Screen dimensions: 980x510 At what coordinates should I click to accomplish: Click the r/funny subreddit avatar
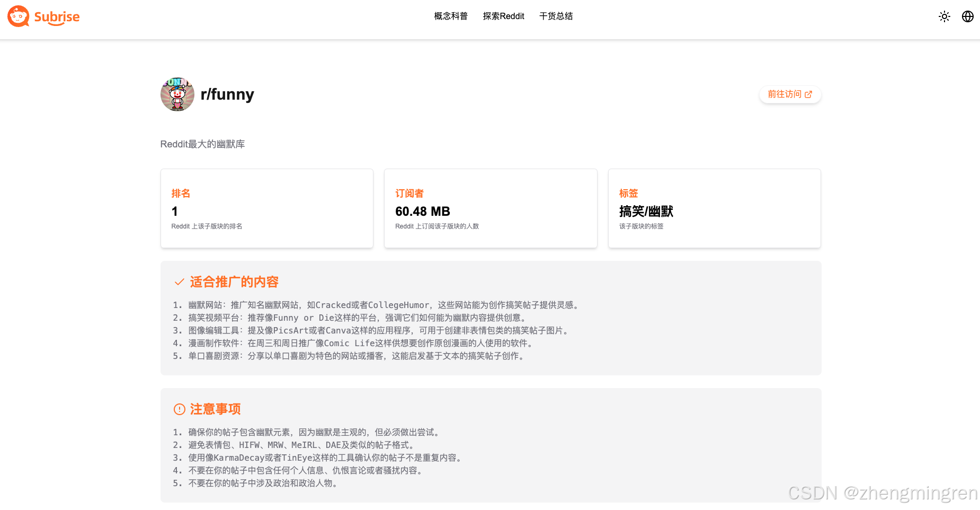click(x=177, y=94)
